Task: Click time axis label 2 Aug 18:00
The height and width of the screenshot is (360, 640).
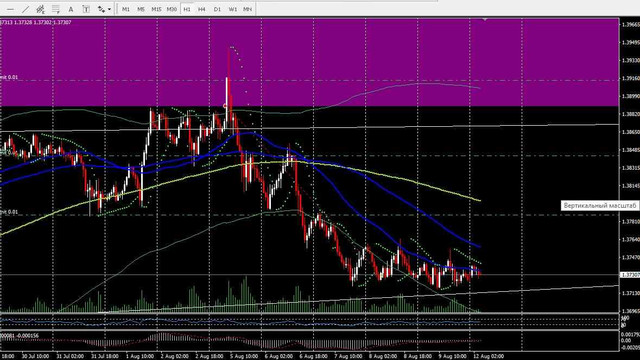Action: [209, 356]
